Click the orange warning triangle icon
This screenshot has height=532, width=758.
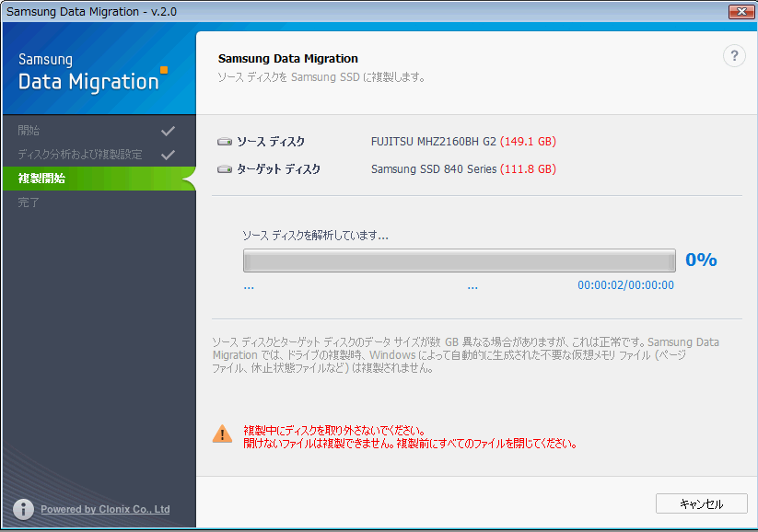(x=222, y=434)
